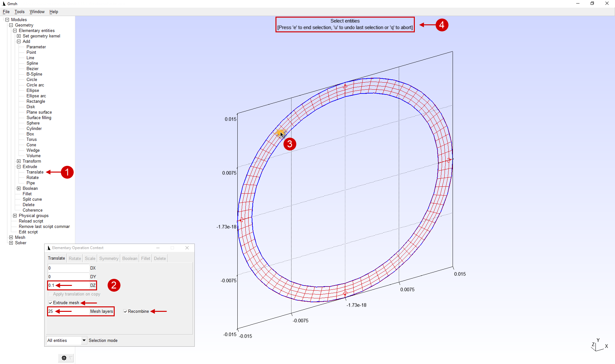This screenshot has width=615, height=364.
Task: Click the small arrow icon beside gear
Action: click(x=71, y=358)
